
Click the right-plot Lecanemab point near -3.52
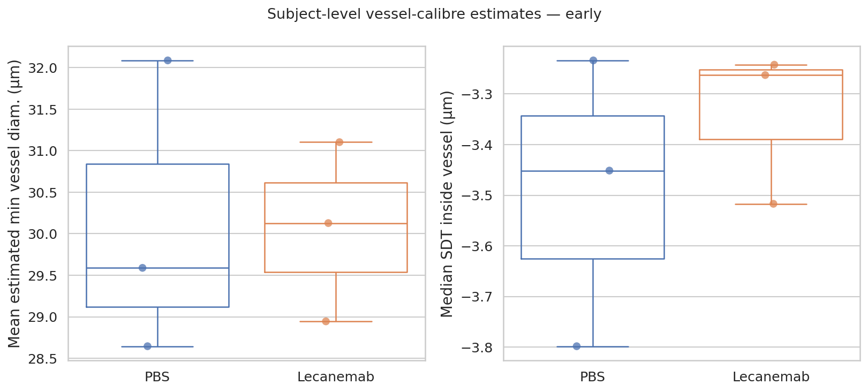(773, 203)
